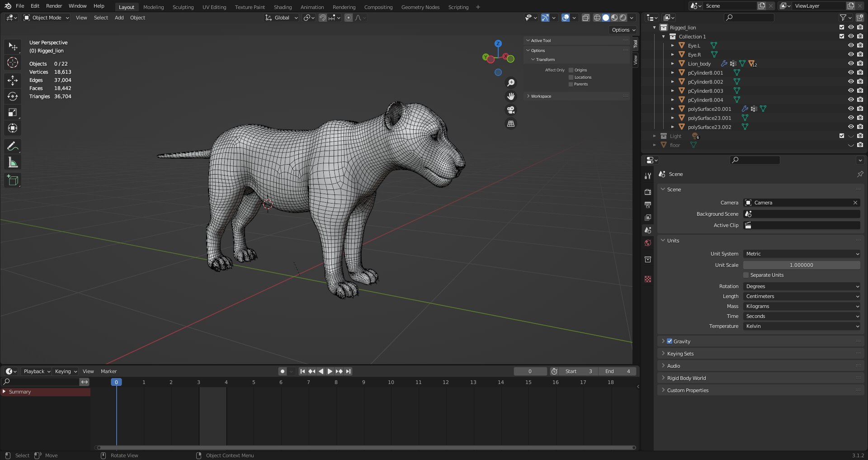The image size is (868, 460).
Task: Toggle Rigged_lion collection exclude checkbox
Action: (842, 27)
